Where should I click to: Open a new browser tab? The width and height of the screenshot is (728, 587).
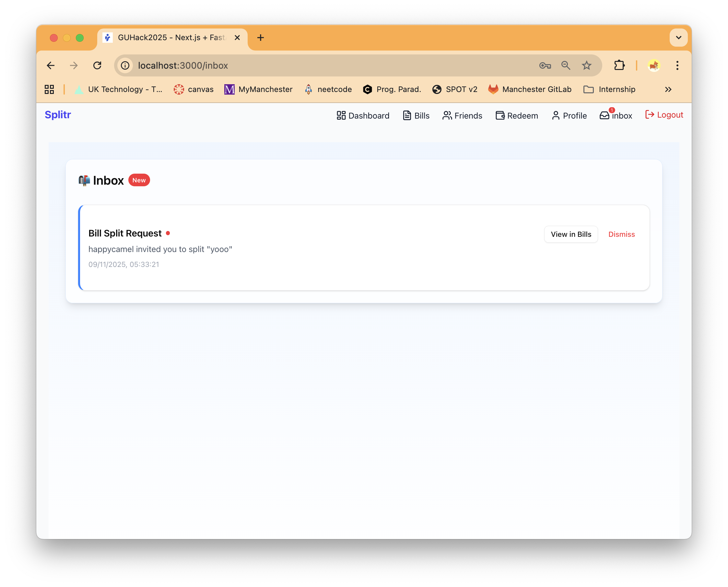point(261,38)
